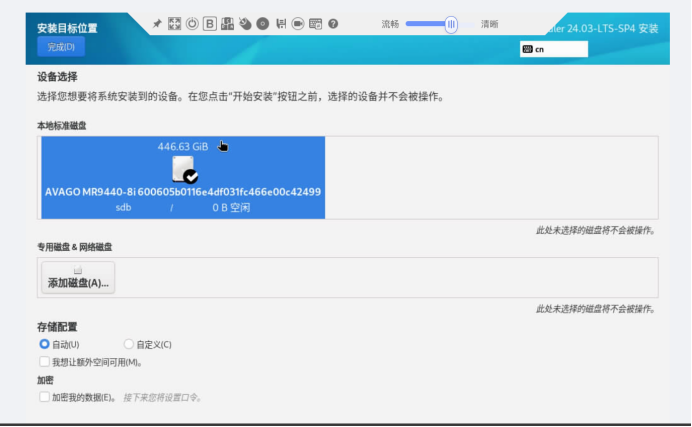
Task: Click the 添加磁盘(A)... button
Action: (78, 277)
